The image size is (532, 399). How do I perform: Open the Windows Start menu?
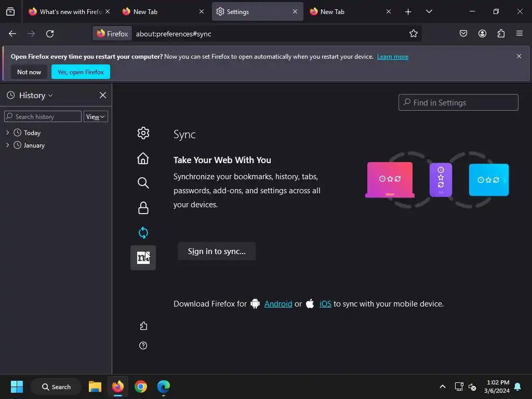tap(17, 387)
